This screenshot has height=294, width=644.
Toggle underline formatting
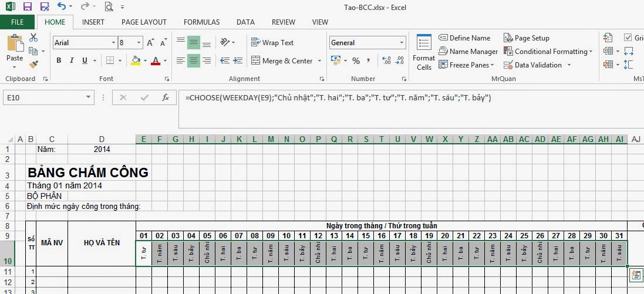tap(85, 61)
